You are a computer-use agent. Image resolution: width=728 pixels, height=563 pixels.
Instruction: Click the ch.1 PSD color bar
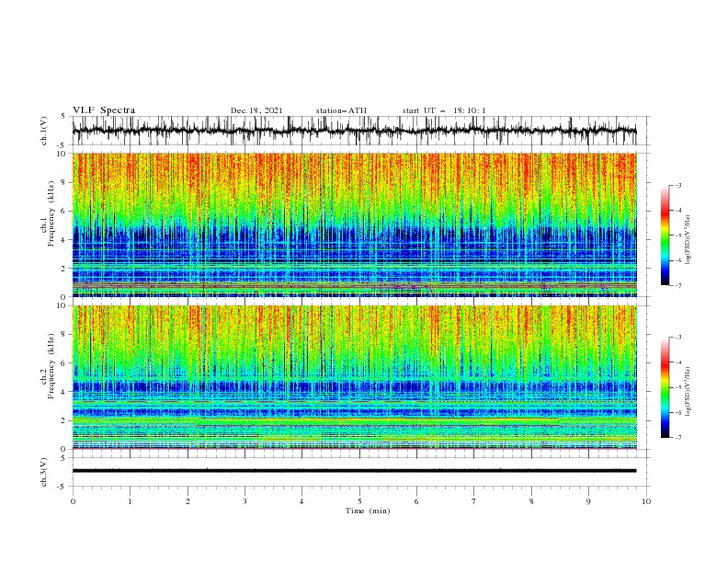click(665, 236)
